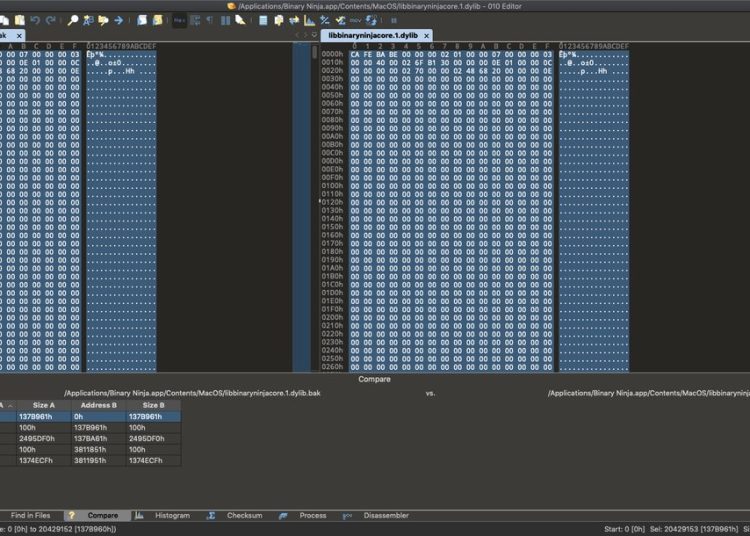Click the tab scroll left arrow
The height and width of the screenshot is (536, 750).
[297, 35]
